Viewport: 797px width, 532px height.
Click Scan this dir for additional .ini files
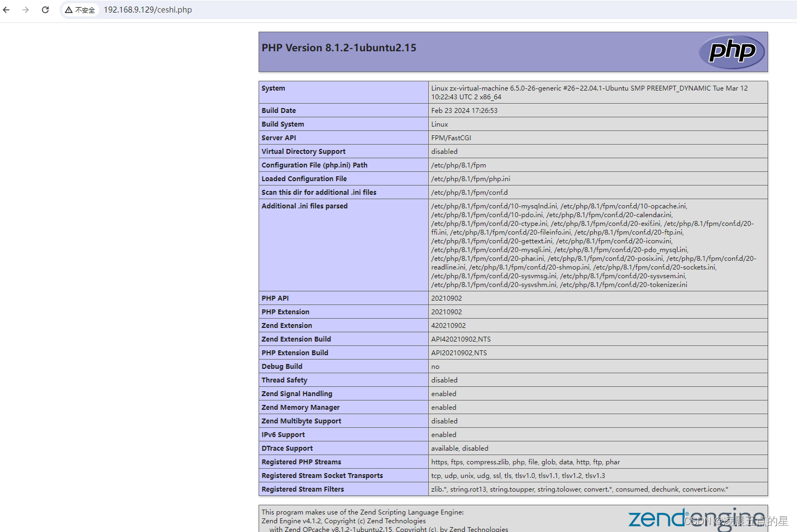[319, 193]
